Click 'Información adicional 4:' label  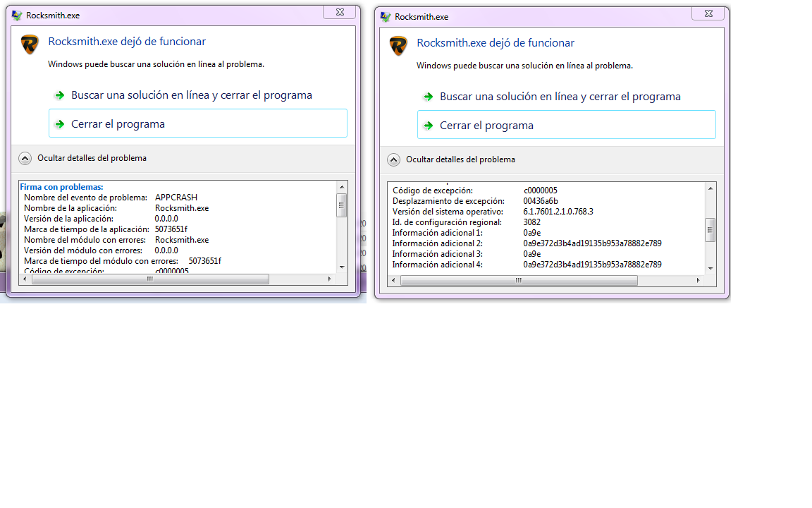[x=438, y=265]
